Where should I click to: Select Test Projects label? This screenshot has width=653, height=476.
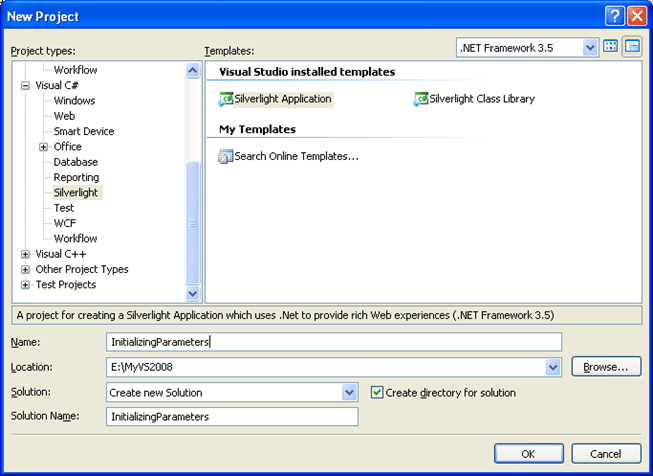pos(66,285)
